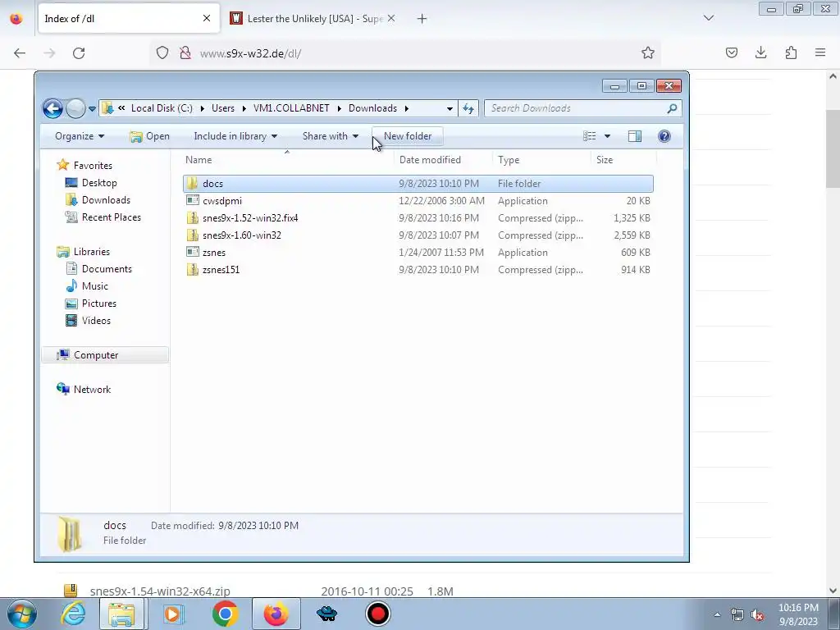Open the Documents library
The height and width of the screenshot is (630, 840).
click(107, 269)
